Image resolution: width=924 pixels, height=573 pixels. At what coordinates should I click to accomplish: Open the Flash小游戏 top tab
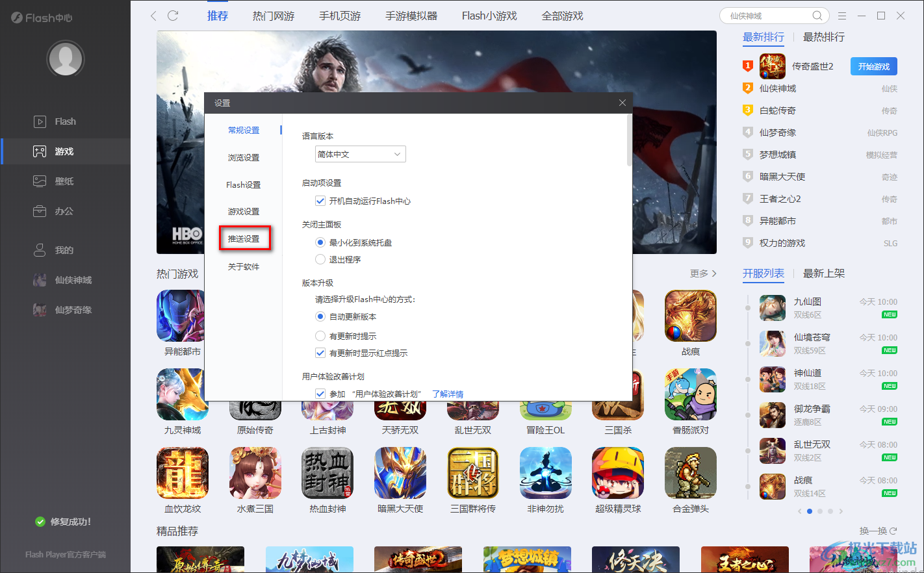[x=489, y=16]
